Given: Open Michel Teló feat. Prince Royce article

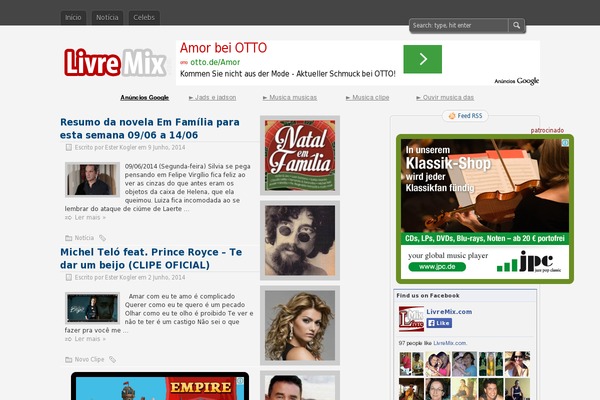Looking at the screenshot, I should pyautogui.click(x=151, y=258).
